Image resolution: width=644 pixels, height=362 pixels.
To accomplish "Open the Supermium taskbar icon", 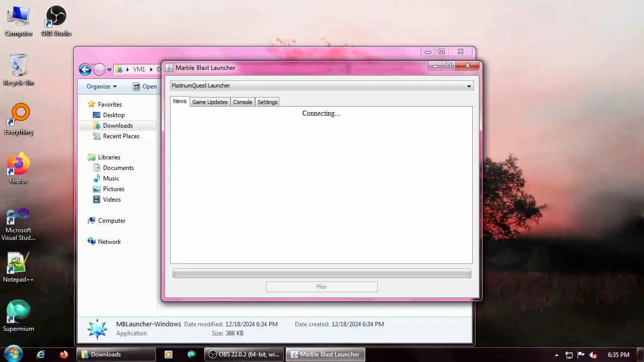I will tap(192, 354).
